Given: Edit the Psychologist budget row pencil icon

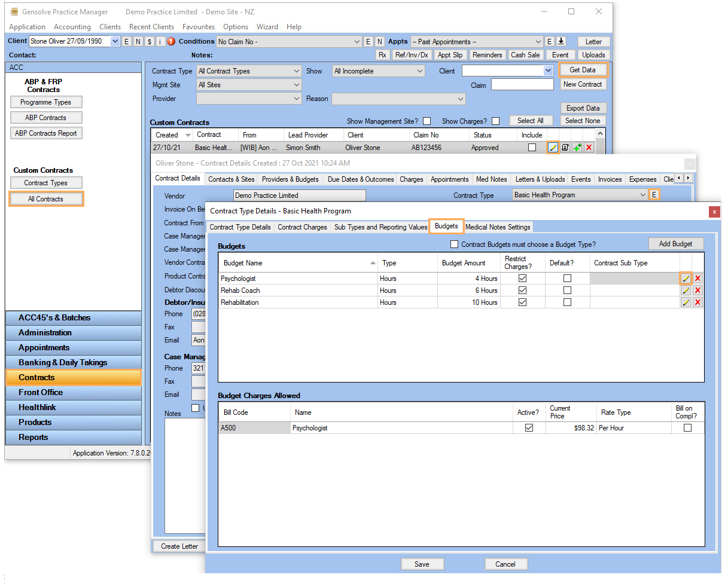Looking at the screenshot, I should click(x=686, y=279).
